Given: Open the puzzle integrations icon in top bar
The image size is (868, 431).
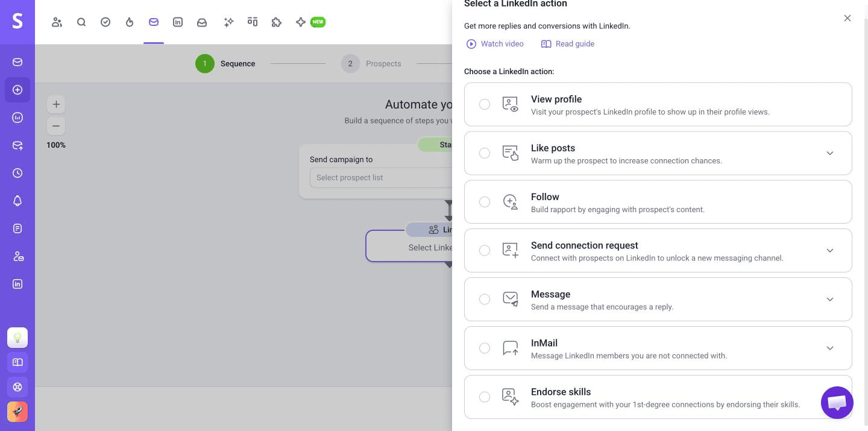Looking at the screenshot, I should coord(277,22).
